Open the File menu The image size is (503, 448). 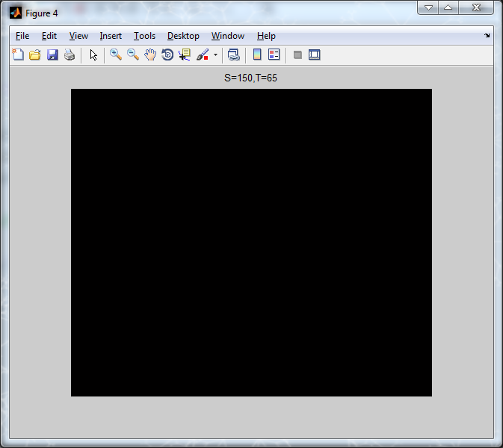(22, 36)
